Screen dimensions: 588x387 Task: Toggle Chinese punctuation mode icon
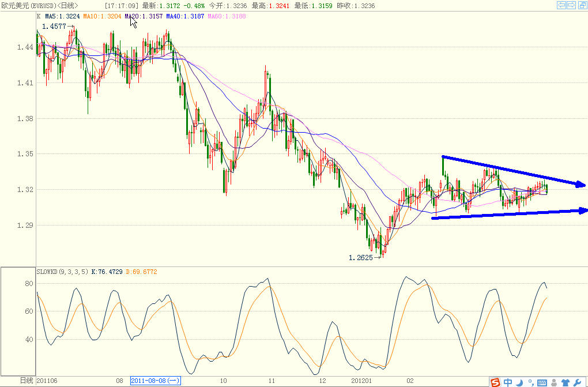pyautogui.click(x=530, y=382)
